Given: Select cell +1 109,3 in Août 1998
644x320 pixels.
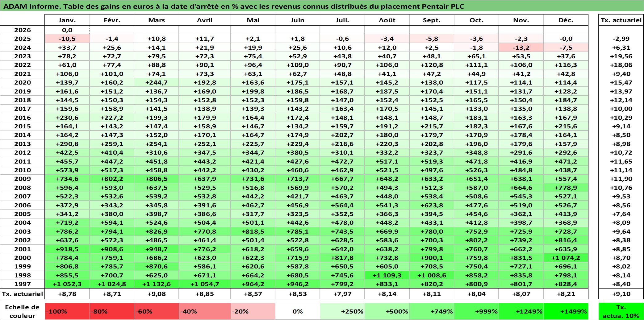Looking at the screenshot, I should tap(387, 275).
